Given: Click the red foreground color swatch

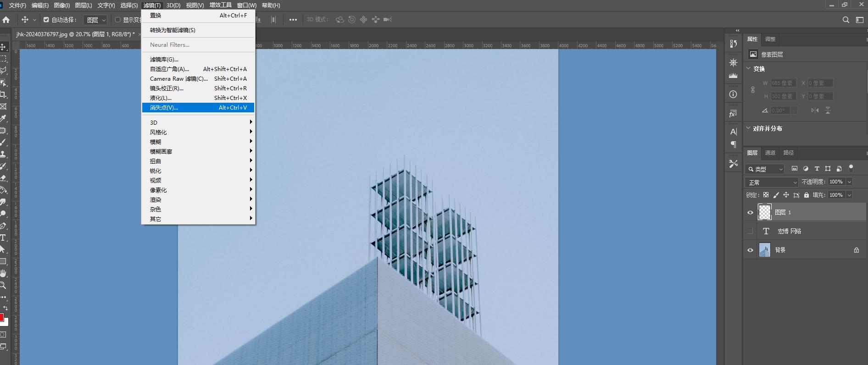Looking at the screenshot, I should [1, 317].
